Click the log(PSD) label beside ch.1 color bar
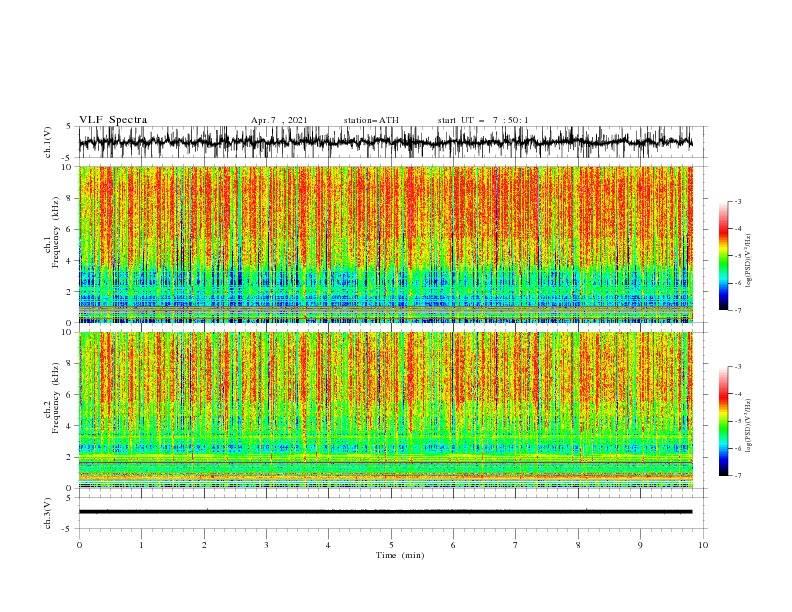This screenshot has width=792, height=612. click(749, 261)
